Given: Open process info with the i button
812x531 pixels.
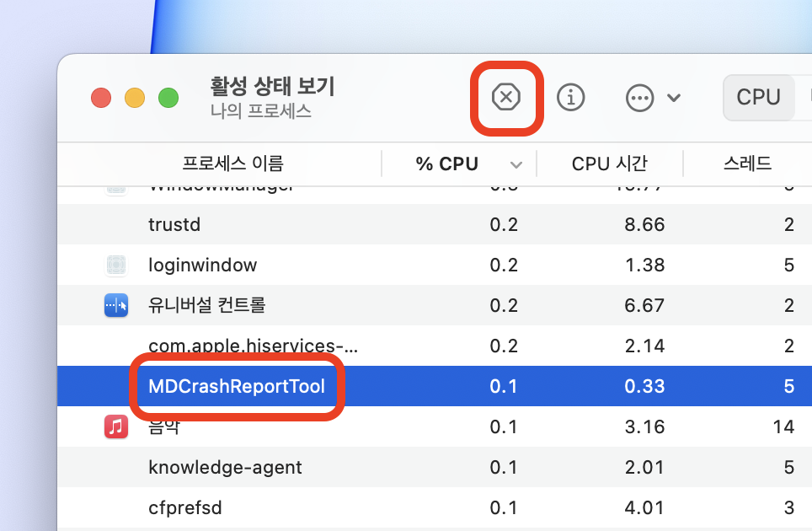Looking at the screenshot, I should [x=571, y=98].
